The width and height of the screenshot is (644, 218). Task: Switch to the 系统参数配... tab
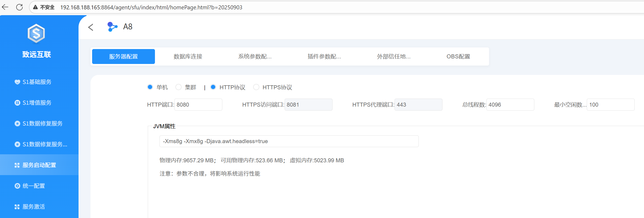(x=255, y=56)
